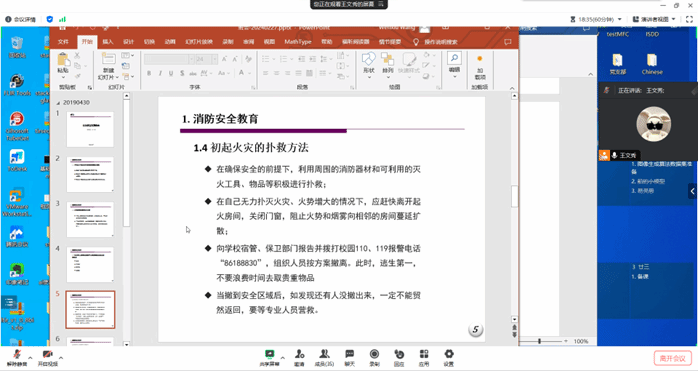
Task: Expand audio options arrow beside 解除静音
Action: 30,358
